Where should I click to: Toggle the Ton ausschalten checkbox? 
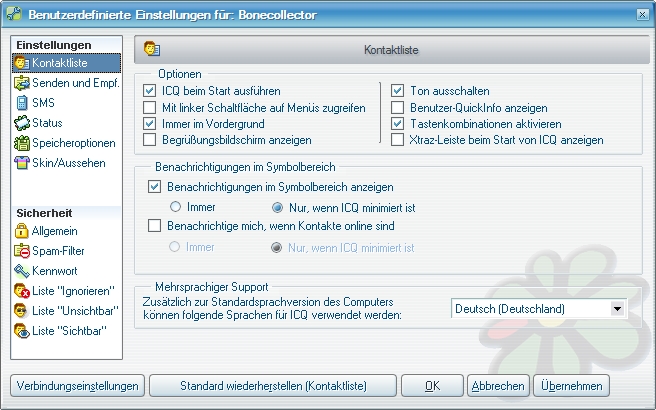[x=397, y=91]
